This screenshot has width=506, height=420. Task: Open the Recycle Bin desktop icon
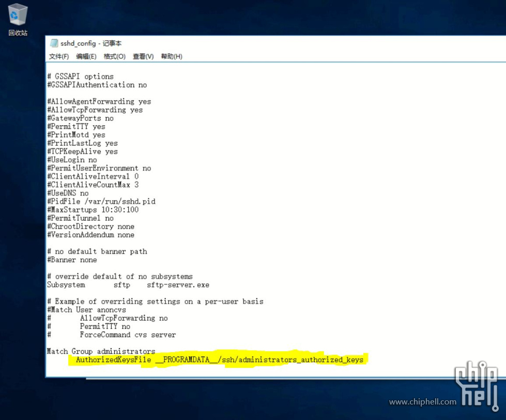[x=18, y=20]
